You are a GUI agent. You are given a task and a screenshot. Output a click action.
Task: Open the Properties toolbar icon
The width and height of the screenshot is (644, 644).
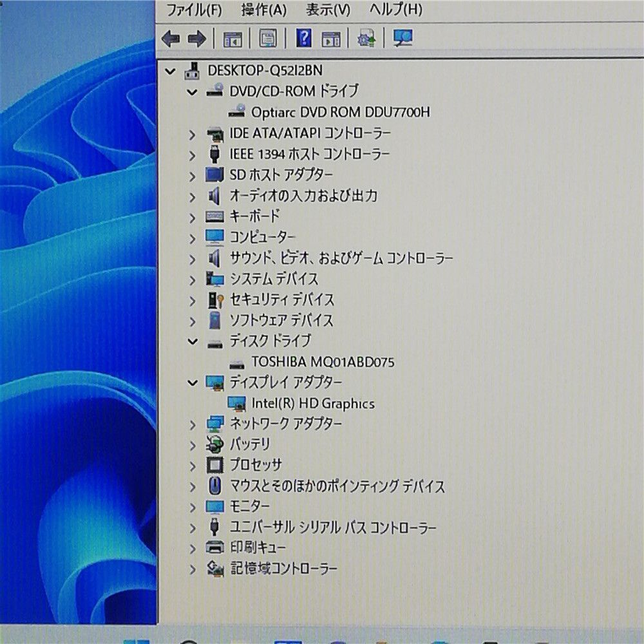[267, 39]
